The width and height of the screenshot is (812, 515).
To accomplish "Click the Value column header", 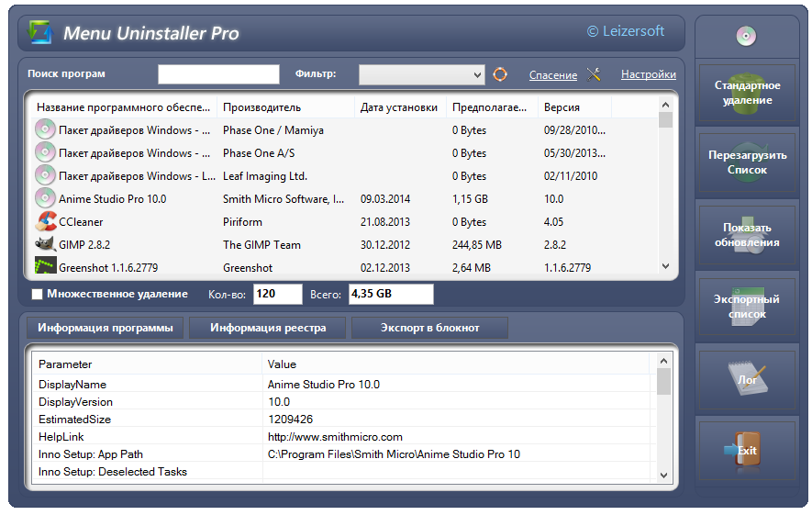I will (456, 364).
